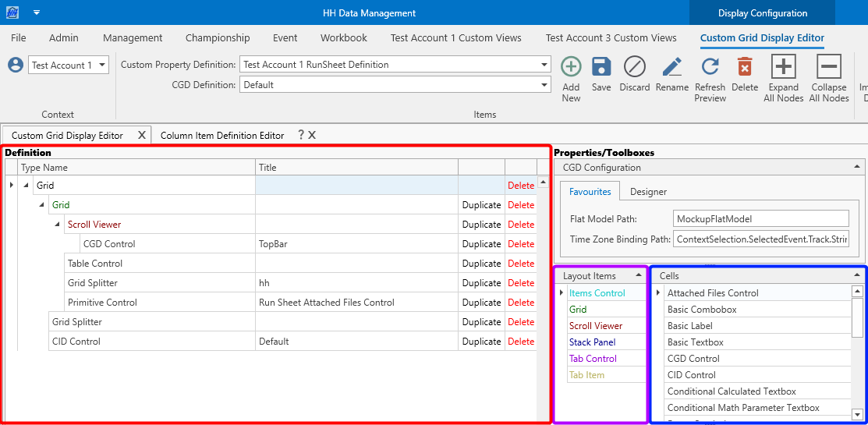Delete the root Grid row
The width and height of the screenshot is (868, 425).
[521, 186]
